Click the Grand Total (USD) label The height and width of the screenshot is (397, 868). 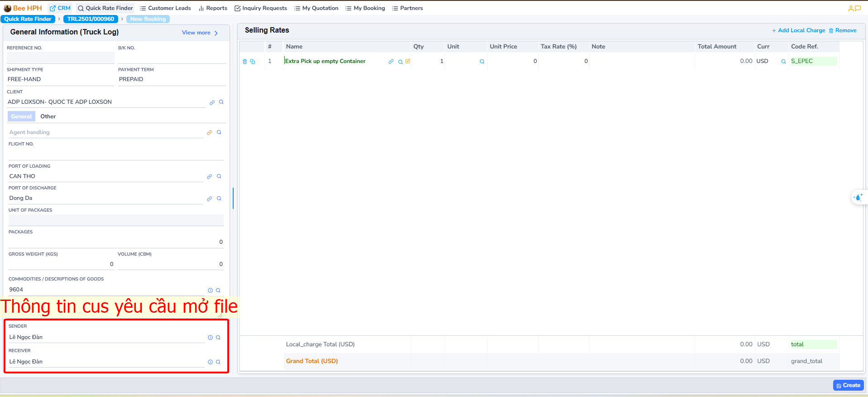pyautogui.click(x=312, y=361)
